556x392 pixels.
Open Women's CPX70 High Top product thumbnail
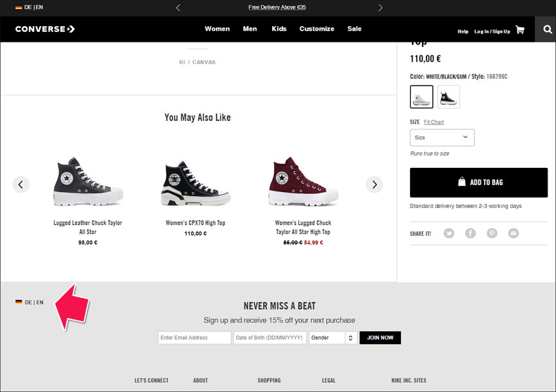click(x=196, y=183)
